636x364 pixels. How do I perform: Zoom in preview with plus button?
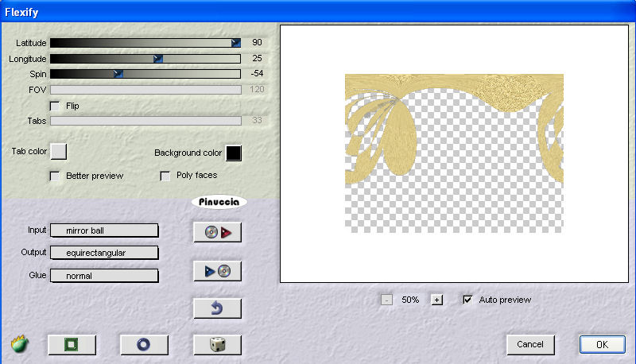(x=436, y=300)
